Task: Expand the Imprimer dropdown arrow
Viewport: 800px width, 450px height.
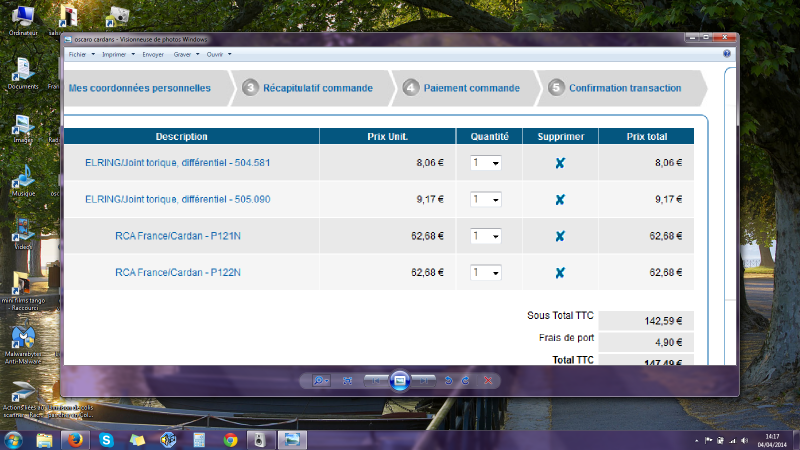Action: click(133, 55)
